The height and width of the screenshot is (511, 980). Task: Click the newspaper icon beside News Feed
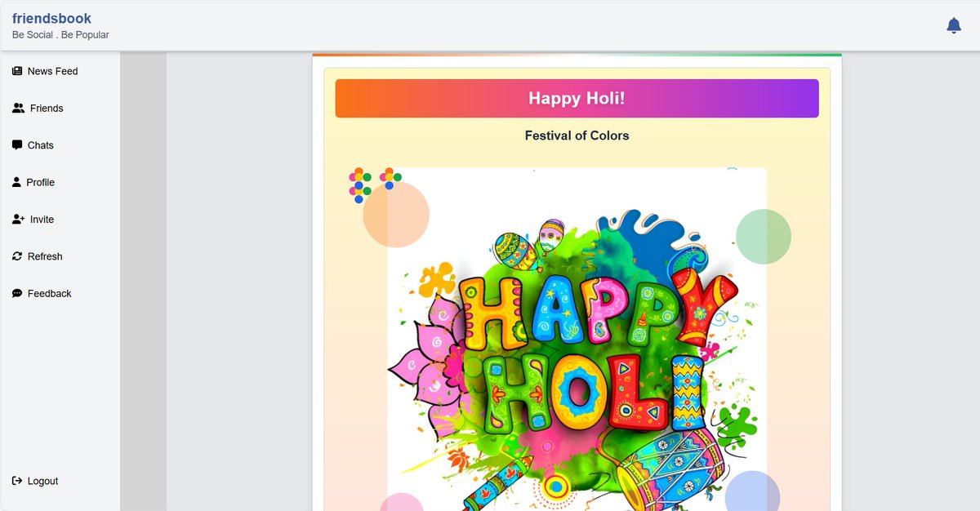pyautogui.click(x=17, y=71)
